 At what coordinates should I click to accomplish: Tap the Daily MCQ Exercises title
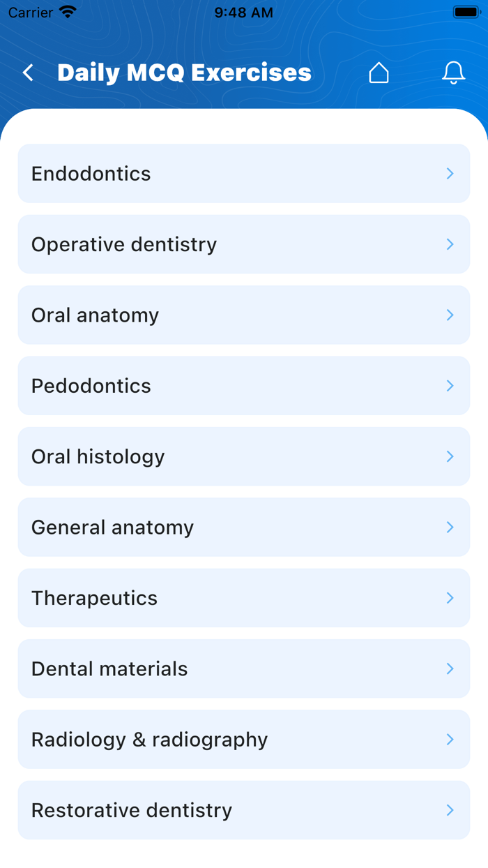(185, 72)
